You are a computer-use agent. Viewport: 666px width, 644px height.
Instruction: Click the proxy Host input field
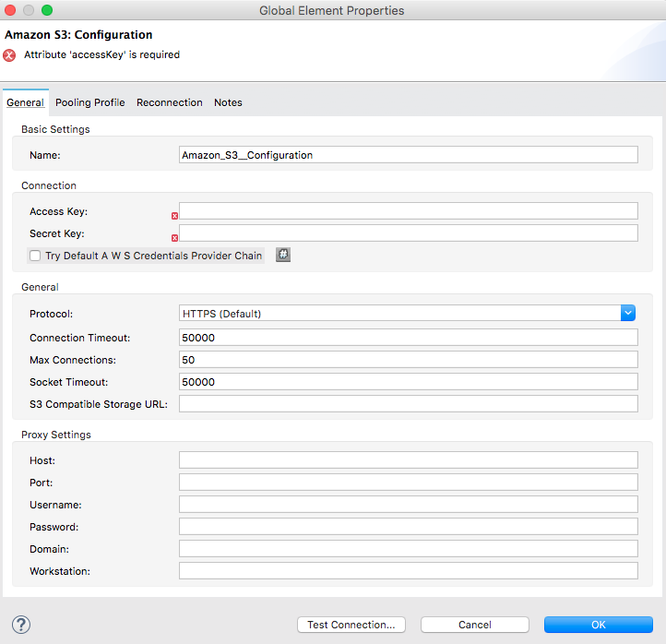[408, 460]
